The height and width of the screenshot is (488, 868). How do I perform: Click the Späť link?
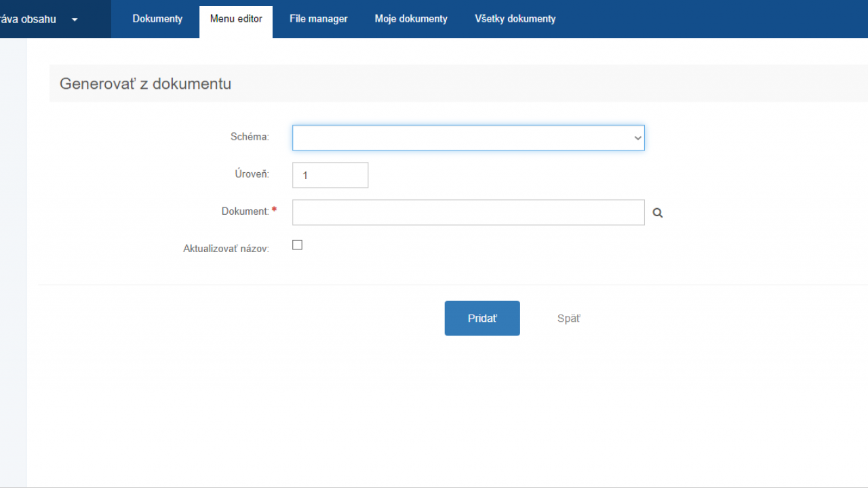568,319
